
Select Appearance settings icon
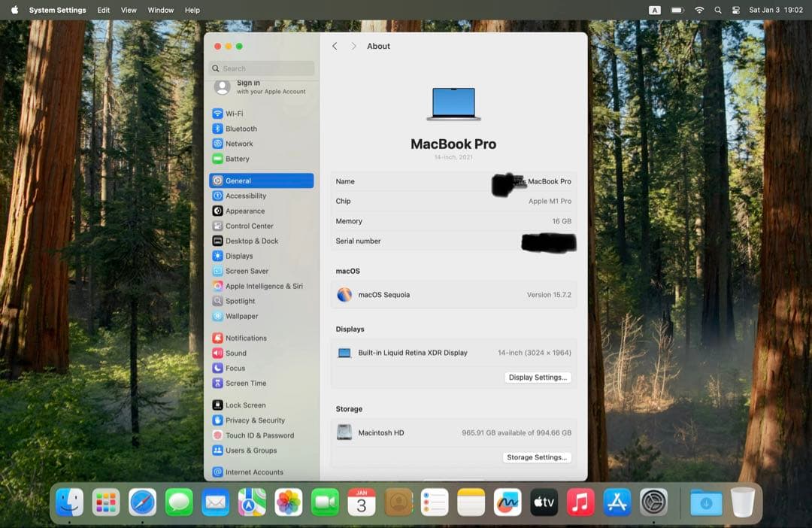coord(219,211)
